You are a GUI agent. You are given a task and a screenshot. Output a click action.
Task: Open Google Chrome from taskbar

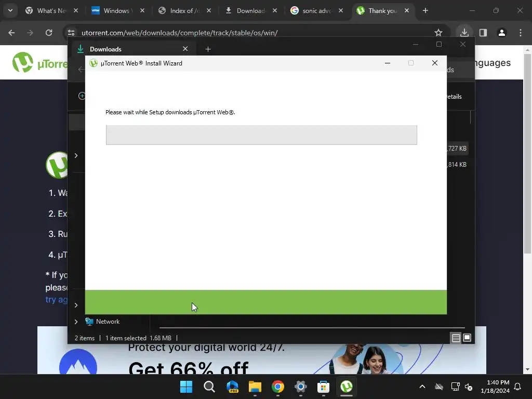click(x=277, y=387)
